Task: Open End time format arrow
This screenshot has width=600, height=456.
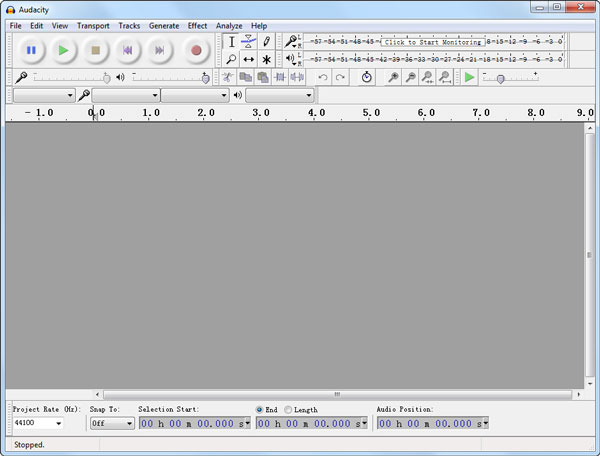Action: pyautogui.click(x=364, y=423)
